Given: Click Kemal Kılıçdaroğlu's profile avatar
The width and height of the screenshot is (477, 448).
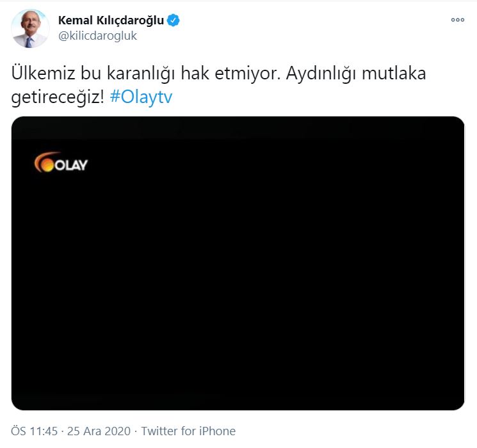Looking at the screenshot, I should (x=30, y=29).
